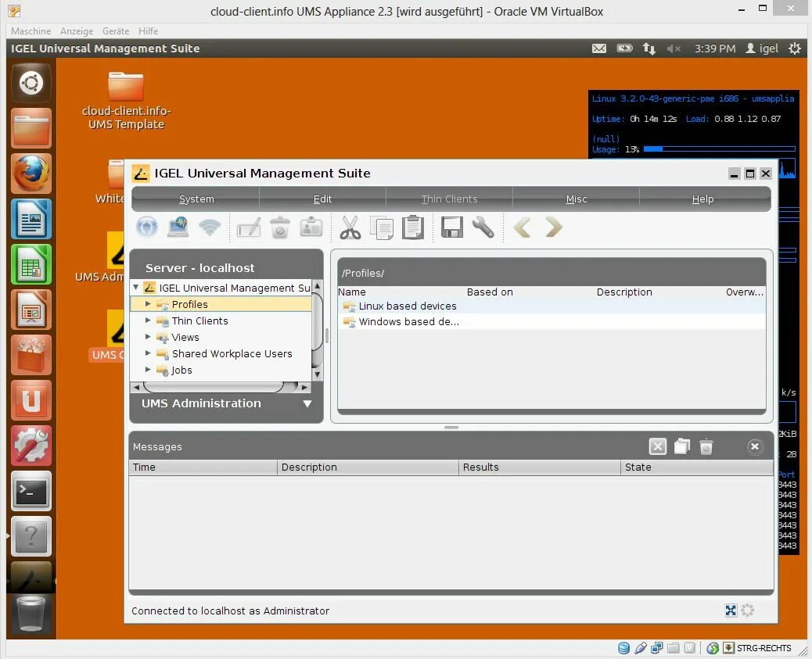
Task: Click the Cut scissors icon
Action: (x=350, y=227)
